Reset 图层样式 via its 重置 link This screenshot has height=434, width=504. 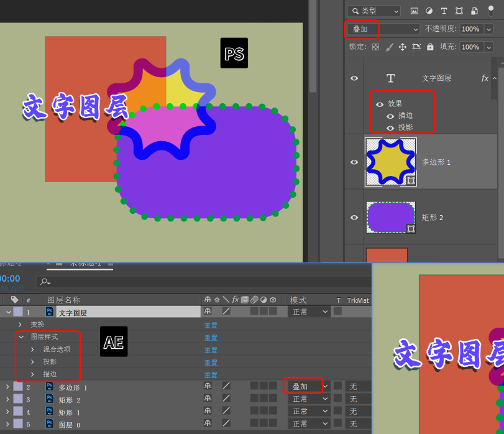(211, 338)
